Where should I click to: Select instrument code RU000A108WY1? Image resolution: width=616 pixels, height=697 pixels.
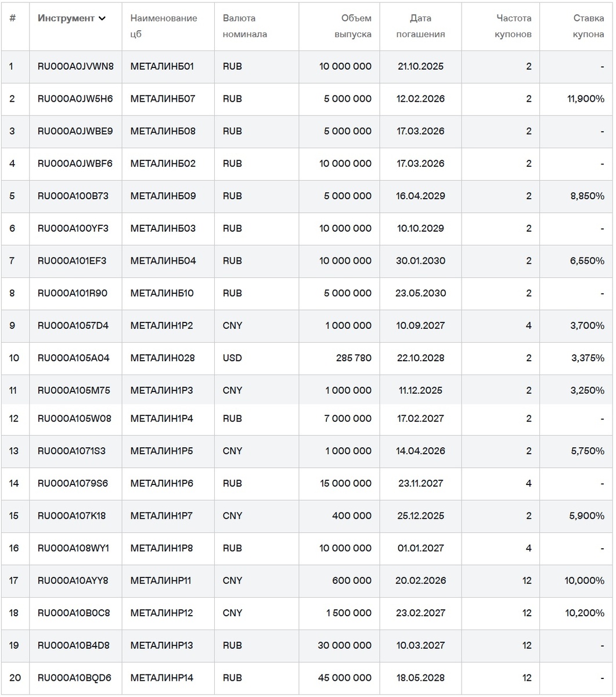(73, 549)
